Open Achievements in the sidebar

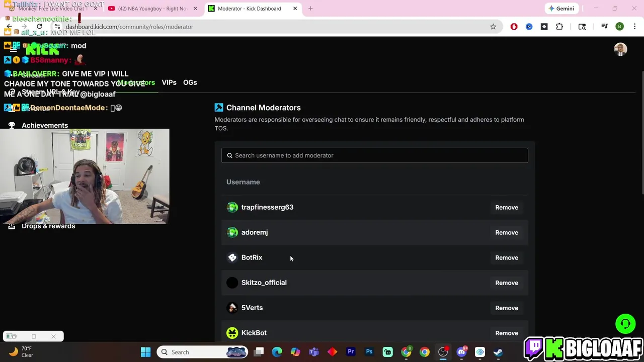[45, 125]
